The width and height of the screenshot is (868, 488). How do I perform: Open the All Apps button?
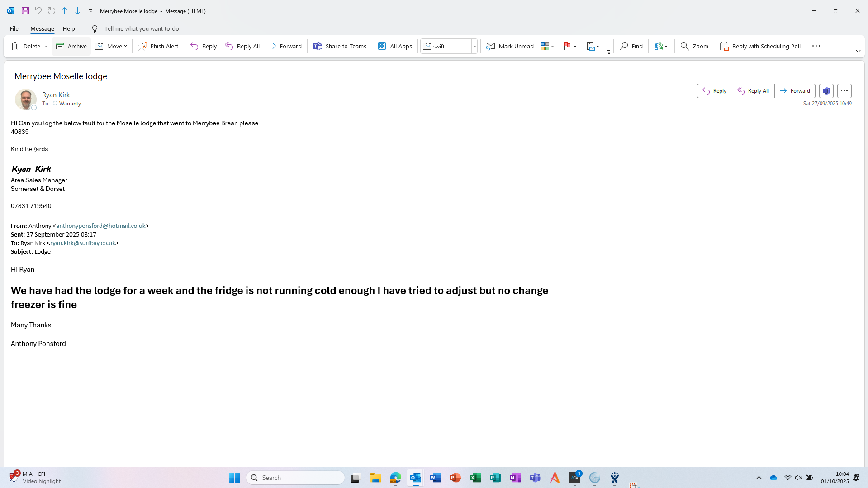coord(395,46)
